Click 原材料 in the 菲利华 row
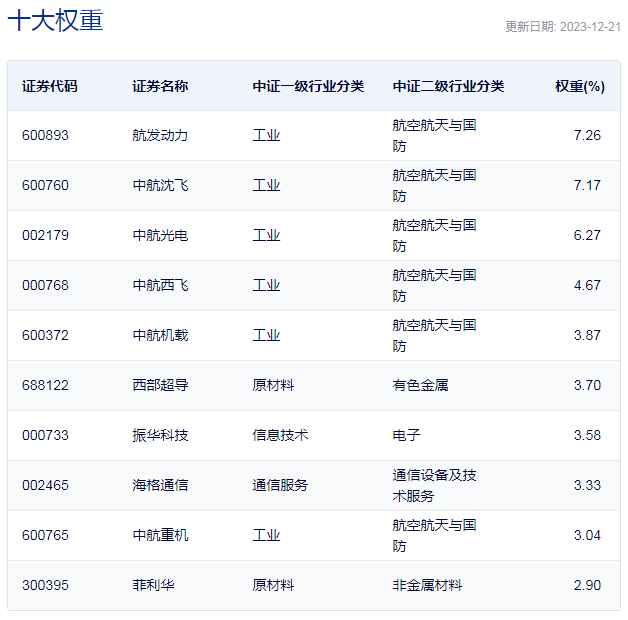The height and width of the screenshot is (620, 628). [273, 586]
